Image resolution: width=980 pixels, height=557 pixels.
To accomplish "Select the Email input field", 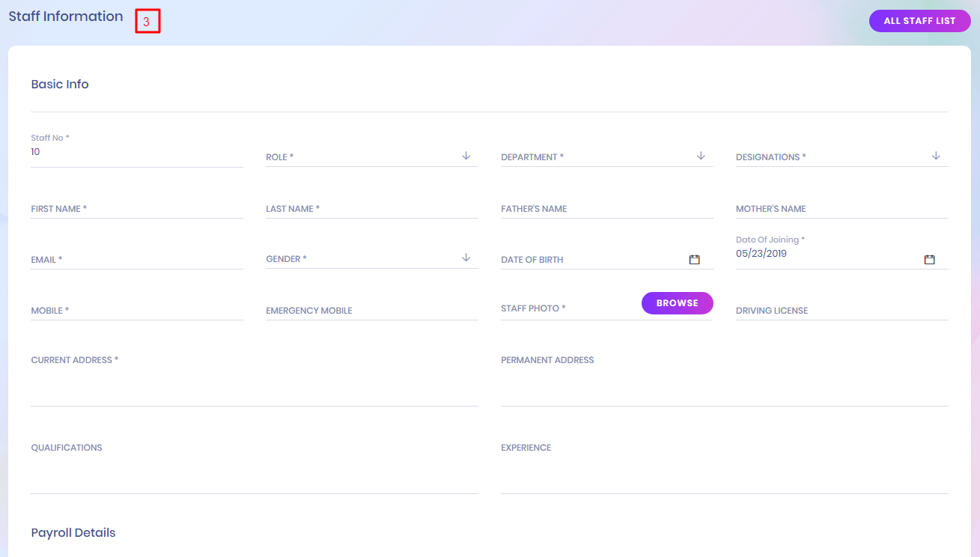I will [x=136, y=260].
